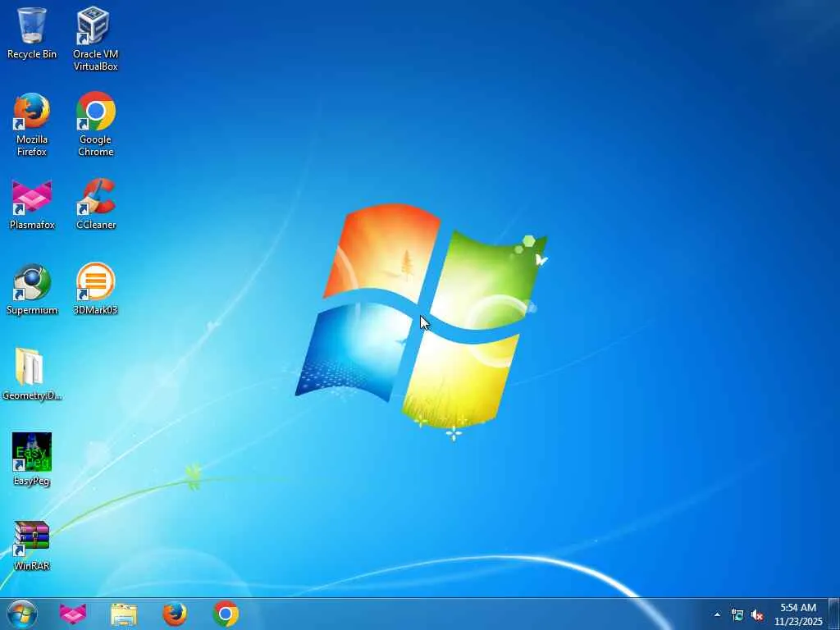Open the Windows Start menu orb
The image size is (840, 630).
(22, 614)
